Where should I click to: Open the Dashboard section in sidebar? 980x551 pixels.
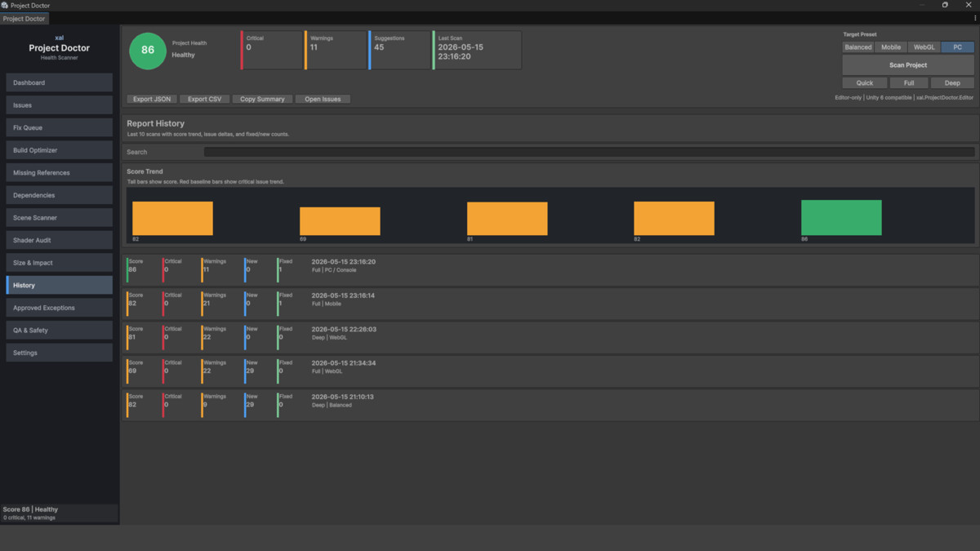59,82
